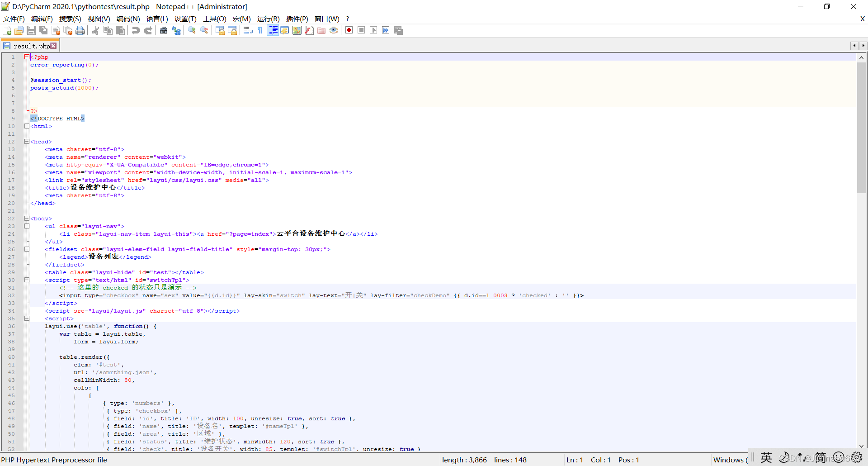
Task: Toggle Show All Characters pilcrow icon
Action: 260,30
